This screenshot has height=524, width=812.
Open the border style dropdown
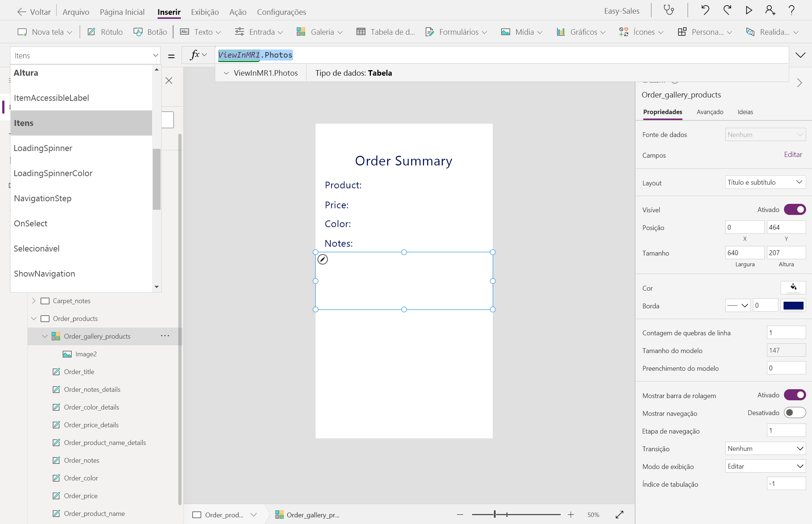tap(737, 305)
